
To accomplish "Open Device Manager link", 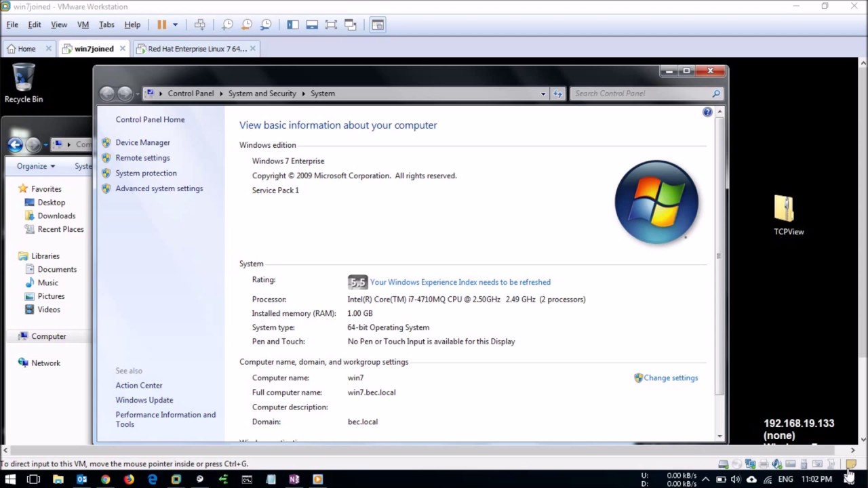I will tap(142, 142).
